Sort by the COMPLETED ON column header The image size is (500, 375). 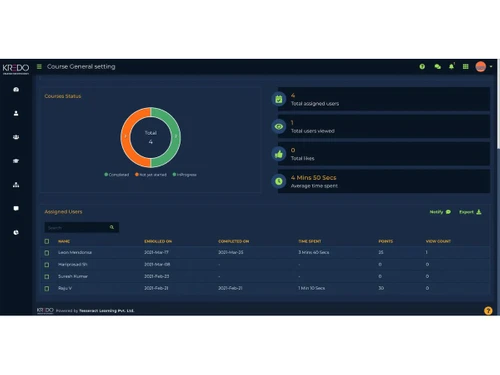tap(234, 241)
